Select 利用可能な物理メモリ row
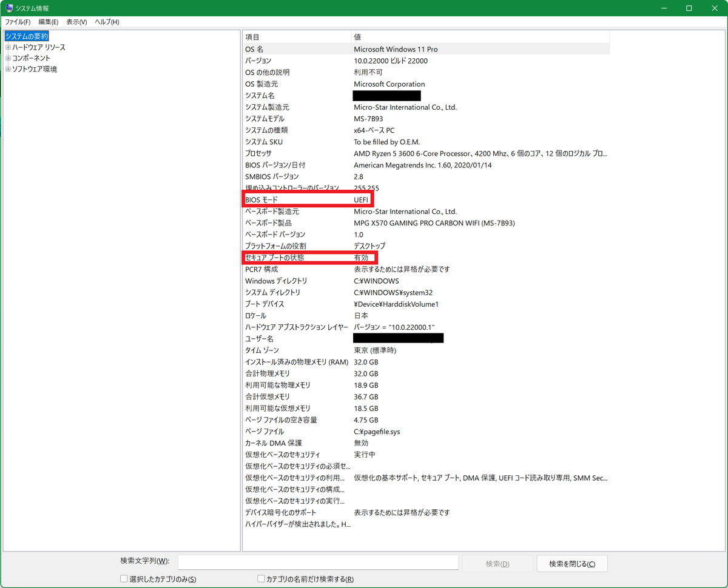The height and width of the screenshot is (588, 728). [426, 385]
